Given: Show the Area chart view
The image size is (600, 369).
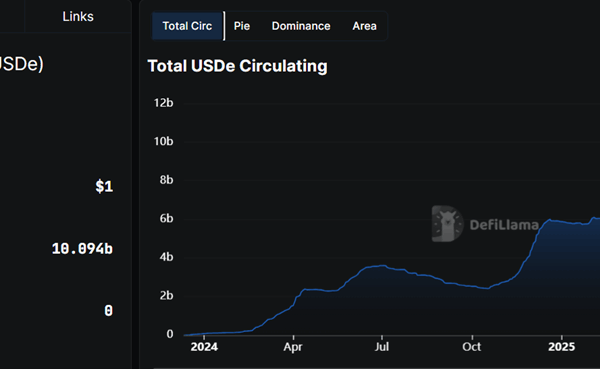Looking at the screenshot, I should pyautogui.click(x=364, y=26).
